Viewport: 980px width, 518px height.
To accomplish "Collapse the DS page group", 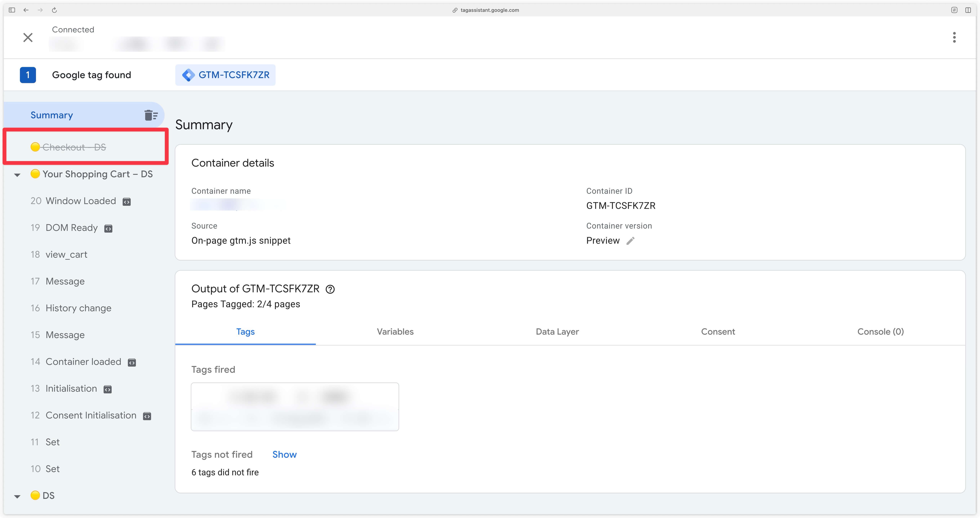I will pos(17,497).
